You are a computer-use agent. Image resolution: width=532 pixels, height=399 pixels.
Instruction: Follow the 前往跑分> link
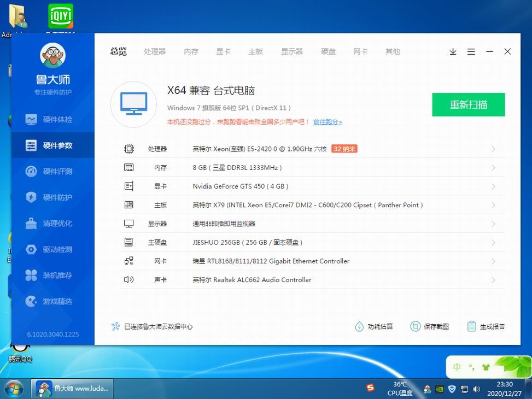(328, 122)
